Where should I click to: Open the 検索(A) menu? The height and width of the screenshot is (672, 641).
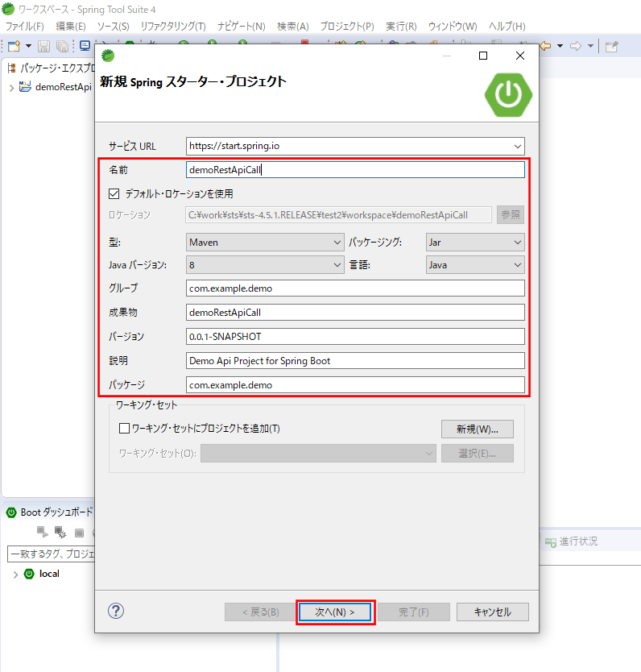(293, 27)
